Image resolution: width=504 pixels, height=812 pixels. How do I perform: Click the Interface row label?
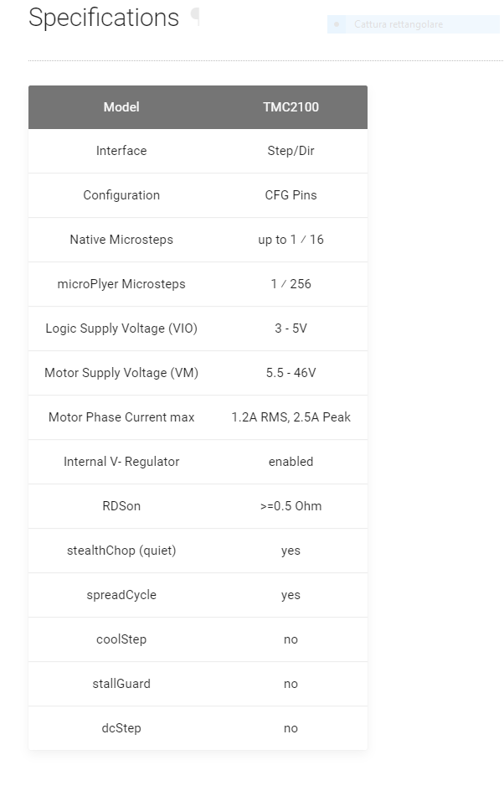click(x=121, y=151)
